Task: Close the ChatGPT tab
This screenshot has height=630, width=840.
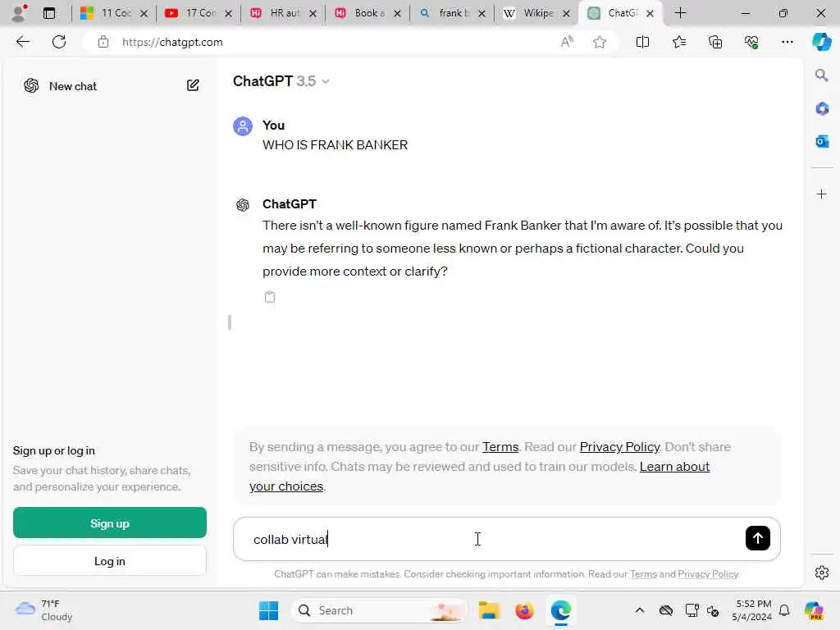Action: coord(650,13)
